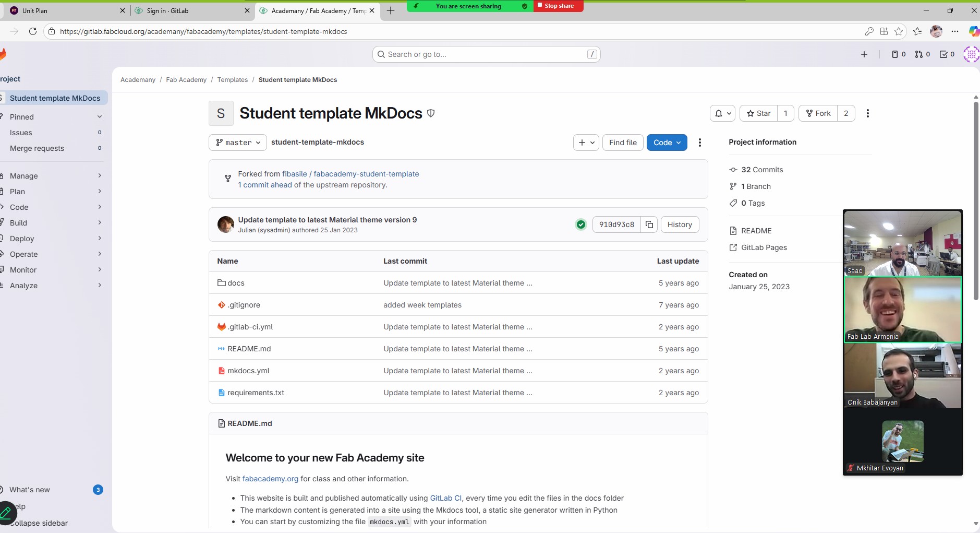
Task: Expand the Build sidebar section
Action: tap(52, 223)
